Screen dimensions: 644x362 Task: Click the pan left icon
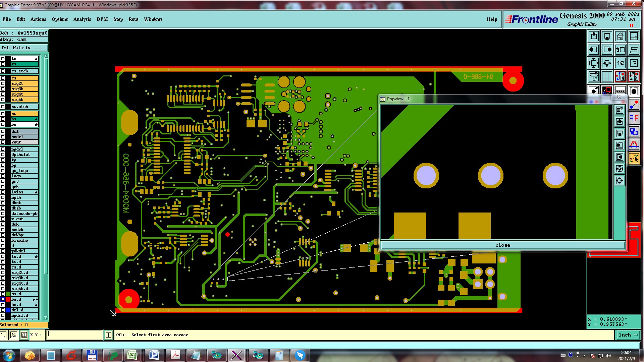click(593, 50)
